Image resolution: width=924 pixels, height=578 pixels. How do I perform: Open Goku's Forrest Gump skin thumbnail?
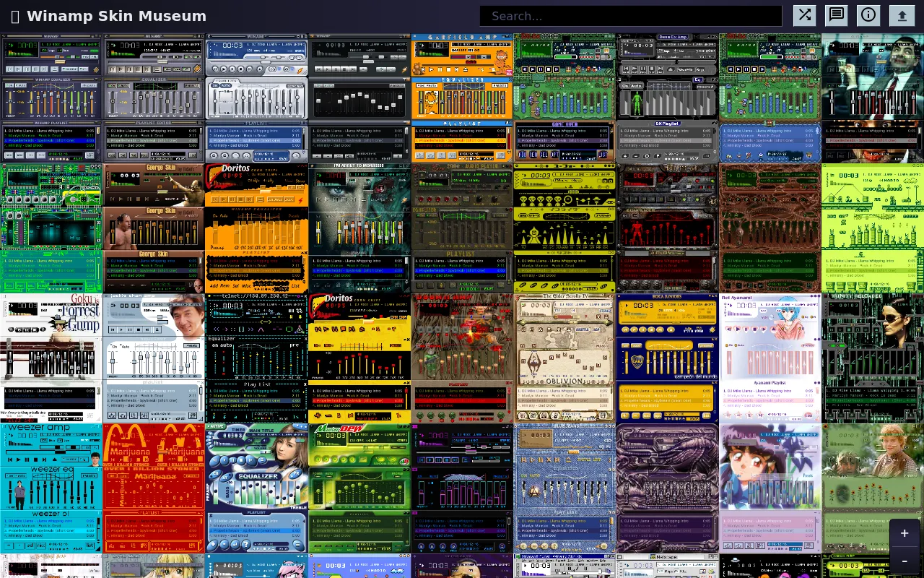pyautogui.click(x=51, y=358)
